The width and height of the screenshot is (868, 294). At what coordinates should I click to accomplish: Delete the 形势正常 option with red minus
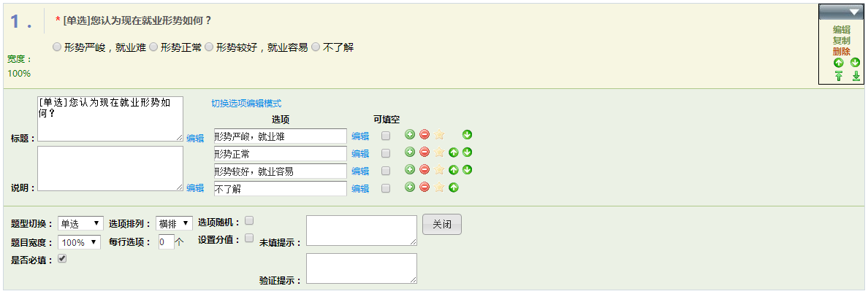coord(425,152)
